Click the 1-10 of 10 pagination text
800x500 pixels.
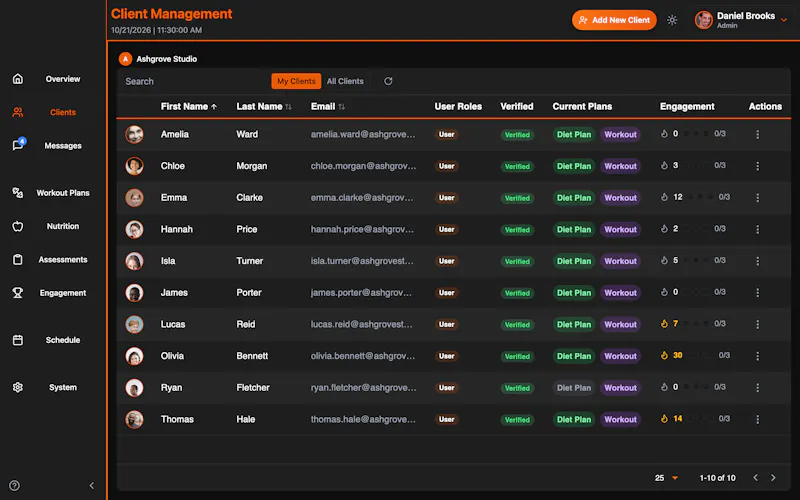pyautogui.click(x=717, y=478)
